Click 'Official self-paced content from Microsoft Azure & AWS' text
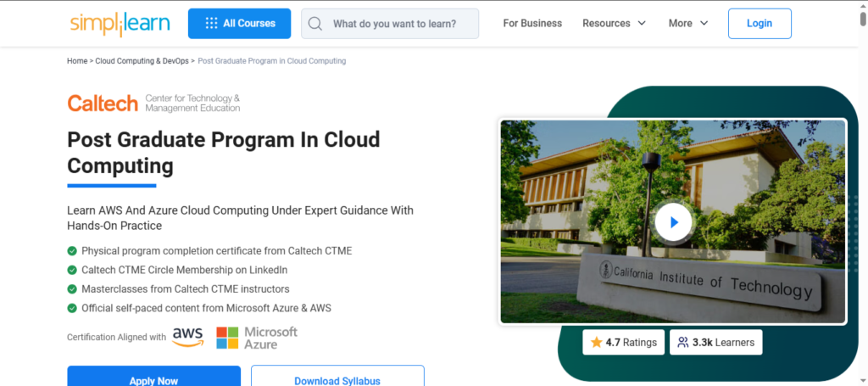This screenshot has width=868, height=386. [x=207, y=308]
